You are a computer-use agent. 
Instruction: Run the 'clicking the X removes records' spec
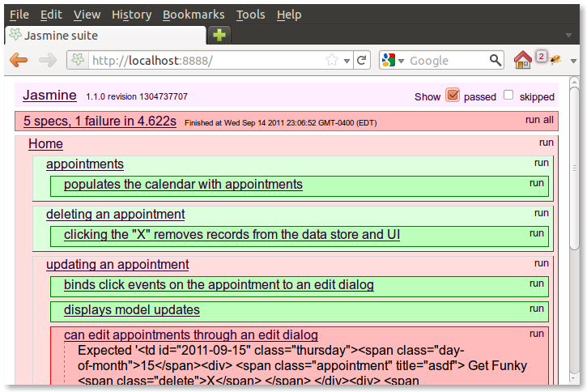tap(537, 233)
